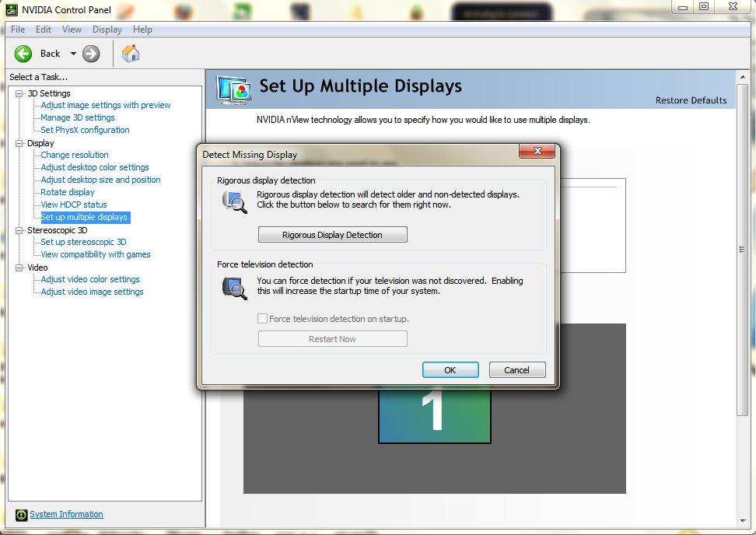The height and width of the screenshot is (535, 756).
Task: Click the Rigorous Display Detection button
Action: [x=333, y=235]
